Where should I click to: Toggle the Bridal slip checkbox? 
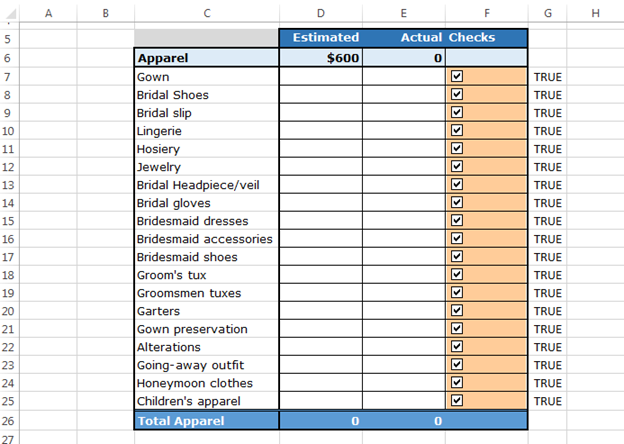coord(457,112)
